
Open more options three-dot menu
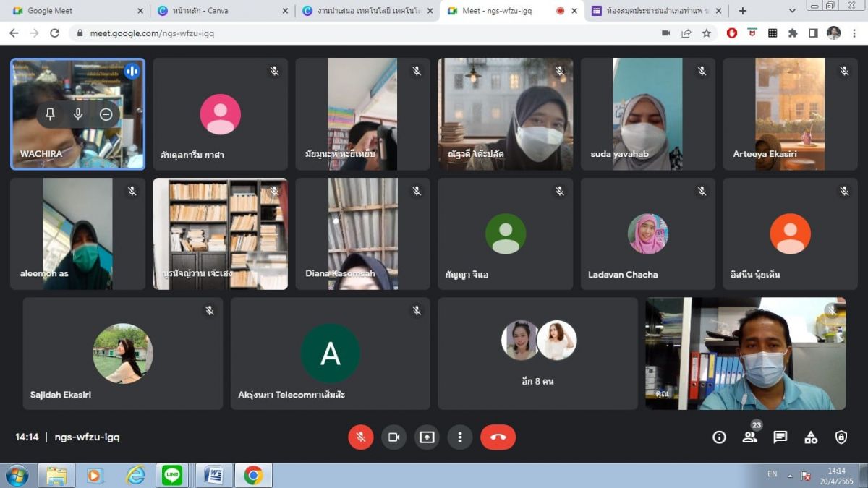click(x=460, y=437)
